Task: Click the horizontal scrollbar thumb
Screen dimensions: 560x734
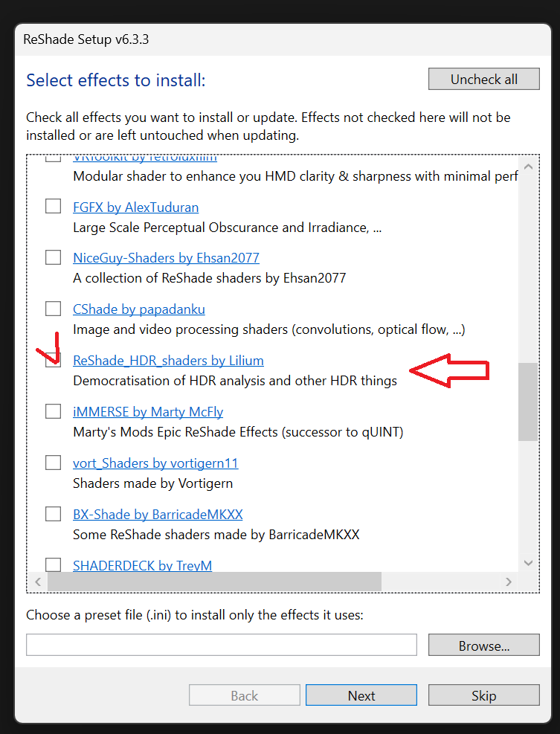Action: pos(214,582)
